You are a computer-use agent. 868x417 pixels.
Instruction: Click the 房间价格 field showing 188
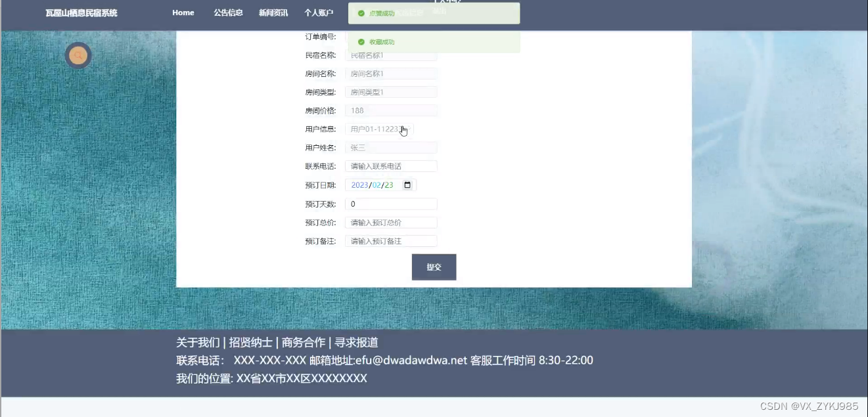391,110
